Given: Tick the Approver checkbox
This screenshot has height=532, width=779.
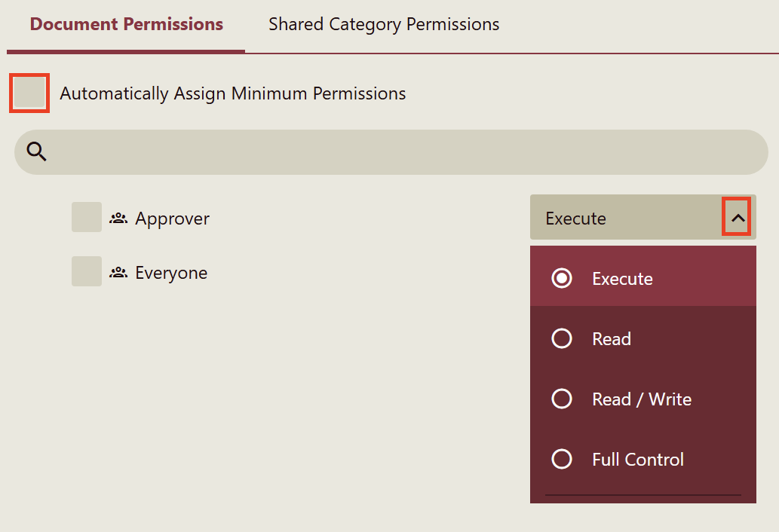Looking at the screenshot, I should (87, 218).
